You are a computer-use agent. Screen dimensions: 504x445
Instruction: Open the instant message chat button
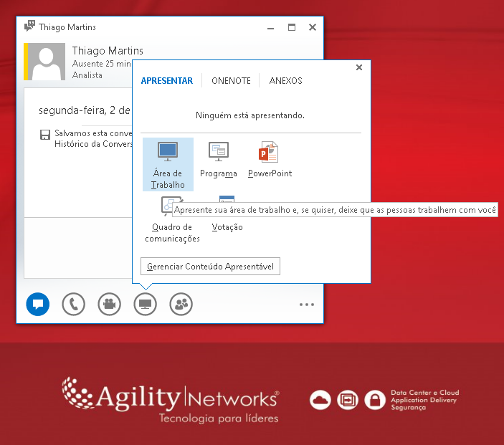(x=37, y=305)
